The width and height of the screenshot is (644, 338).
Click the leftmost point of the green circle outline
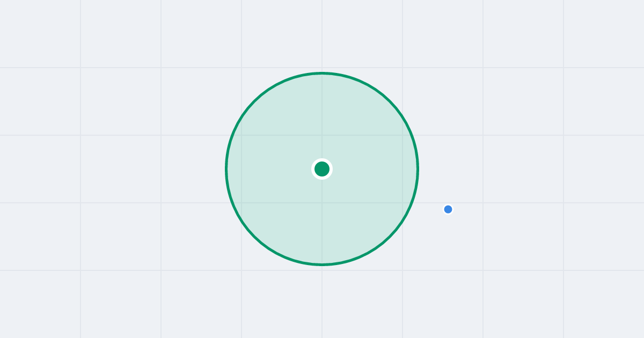click(226, 169)
